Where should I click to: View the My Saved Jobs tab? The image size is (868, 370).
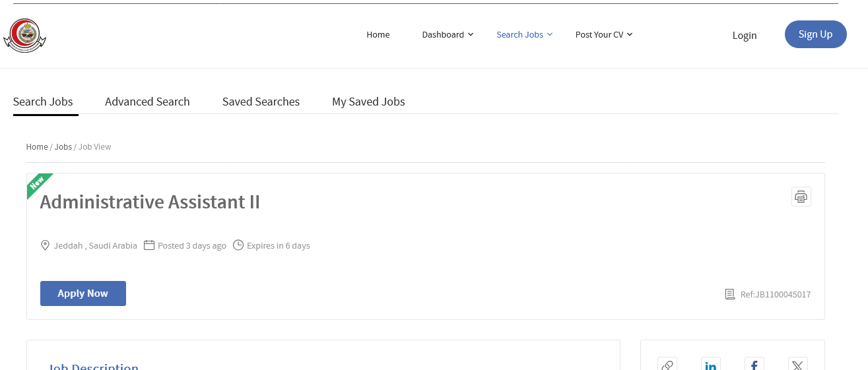click(x=368, y=102)
